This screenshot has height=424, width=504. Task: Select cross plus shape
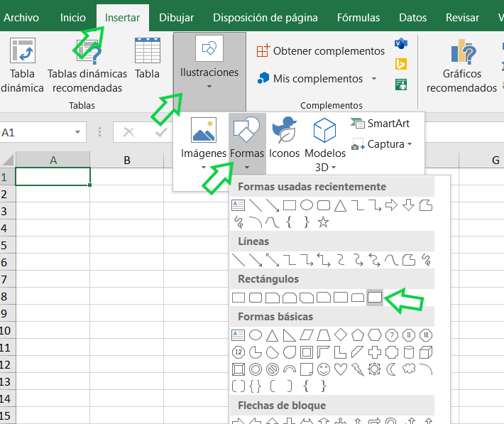click(x=375, y=352)
